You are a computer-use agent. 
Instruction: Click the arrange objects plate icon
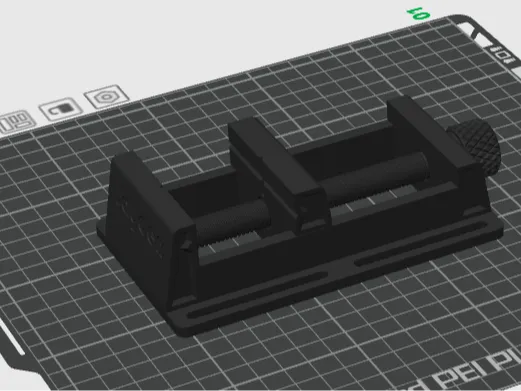16,122
